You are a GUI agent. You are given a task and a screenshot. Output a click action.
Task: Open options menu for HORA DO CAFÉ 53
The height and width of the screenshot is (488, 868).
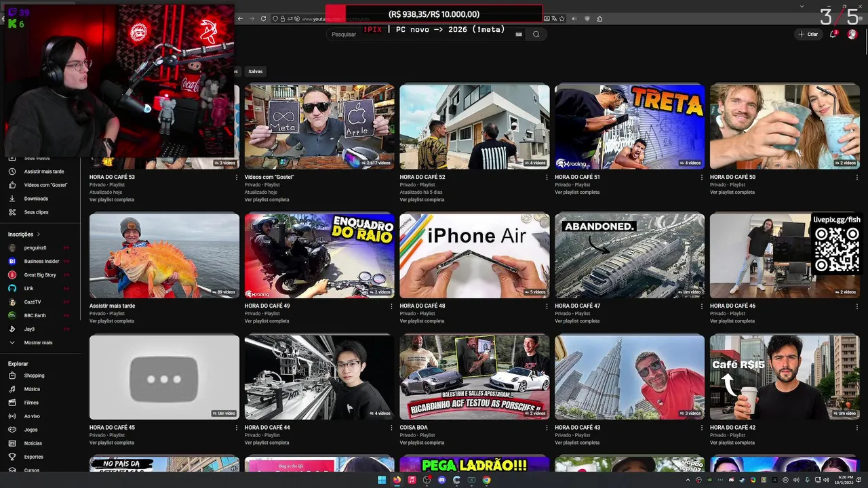pyautogui.click(x=236, y=177)
